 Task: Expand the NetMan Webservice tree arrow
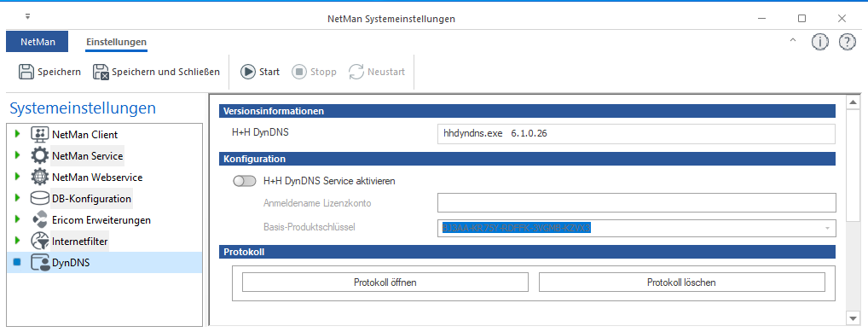pyautogui.click(x=18, y=177)
